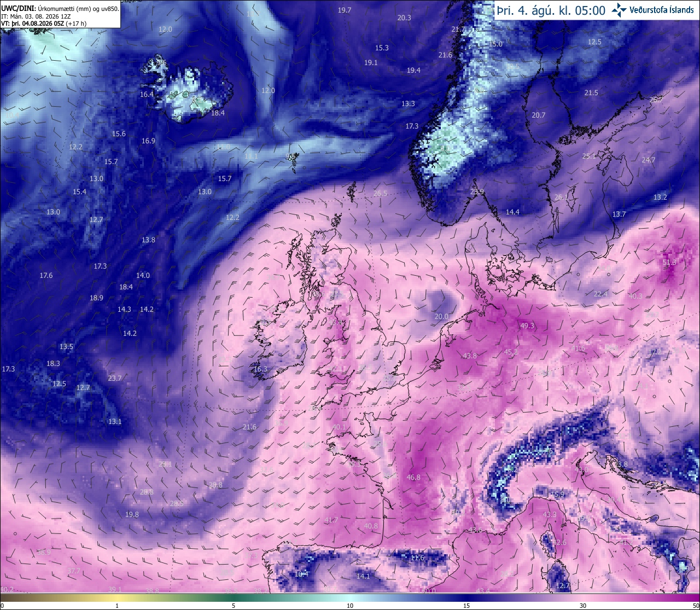Click the 46.8 value label over France
Screen dimensions: 700x610
click(413, 477)
